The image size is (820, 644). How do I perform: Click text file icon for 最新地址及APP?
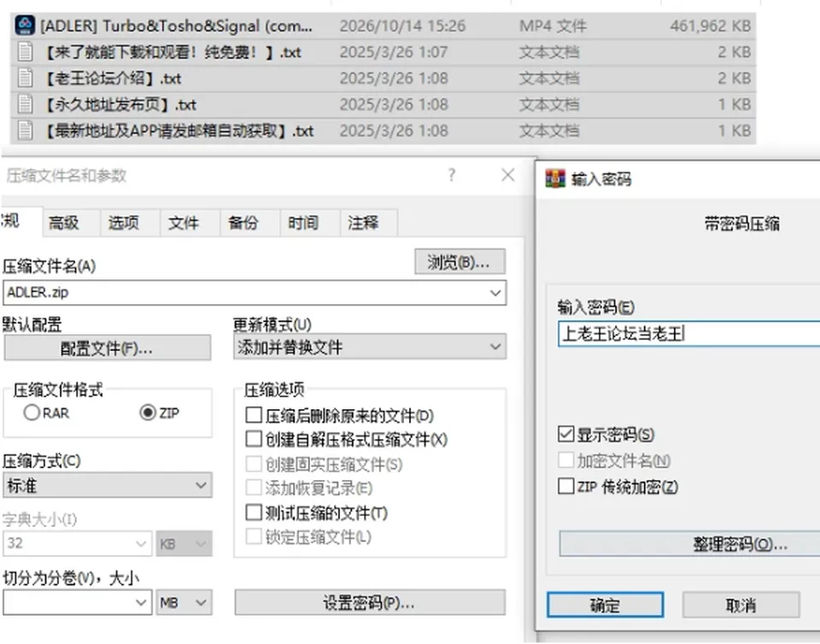pos(25,130)
